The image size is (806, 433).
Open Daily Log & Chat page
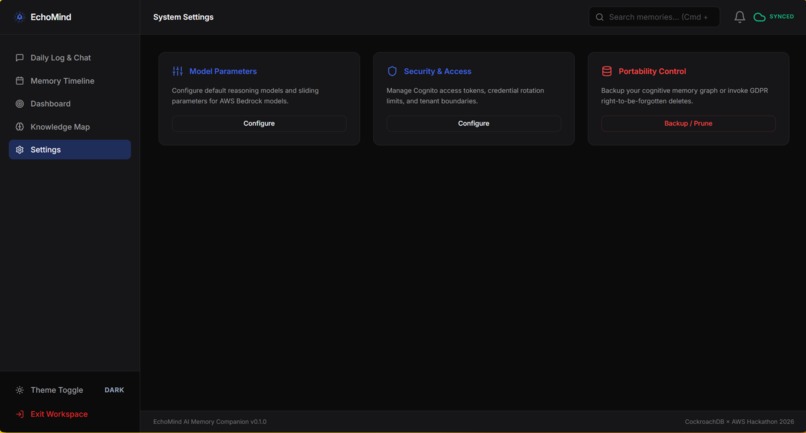point(70,58)
